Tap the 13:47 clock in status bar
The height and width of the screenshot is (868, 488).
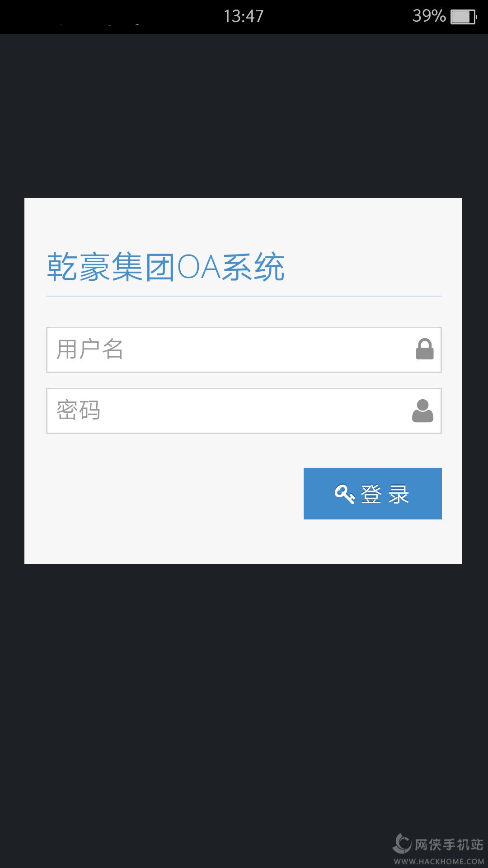point(244,16)
